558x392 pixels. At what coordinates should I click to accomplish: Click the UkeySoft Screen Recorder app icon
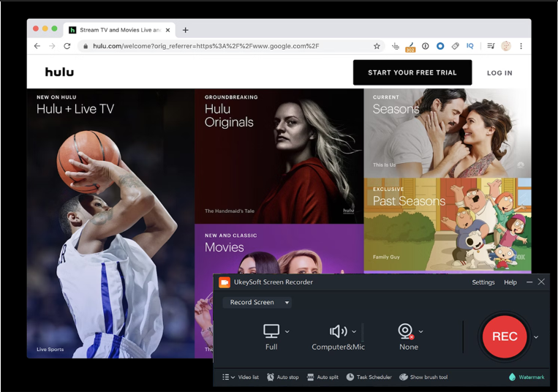225,282
